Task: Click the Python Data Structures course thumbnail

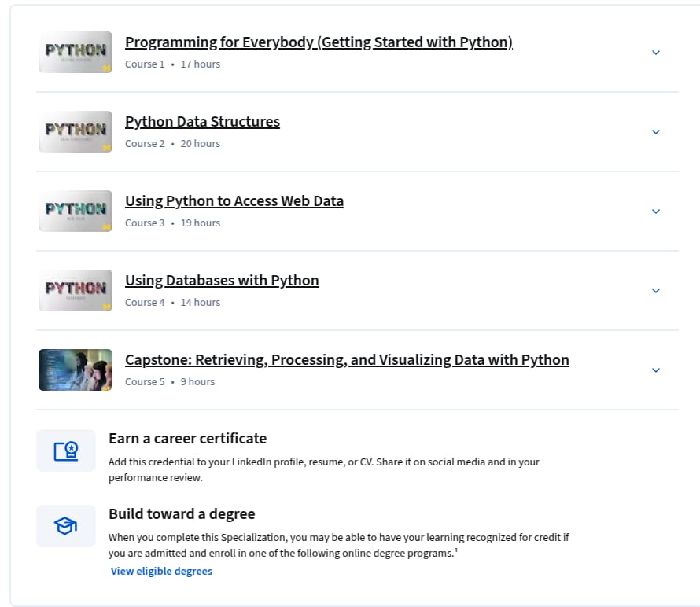Action: (x=76, y=131)
